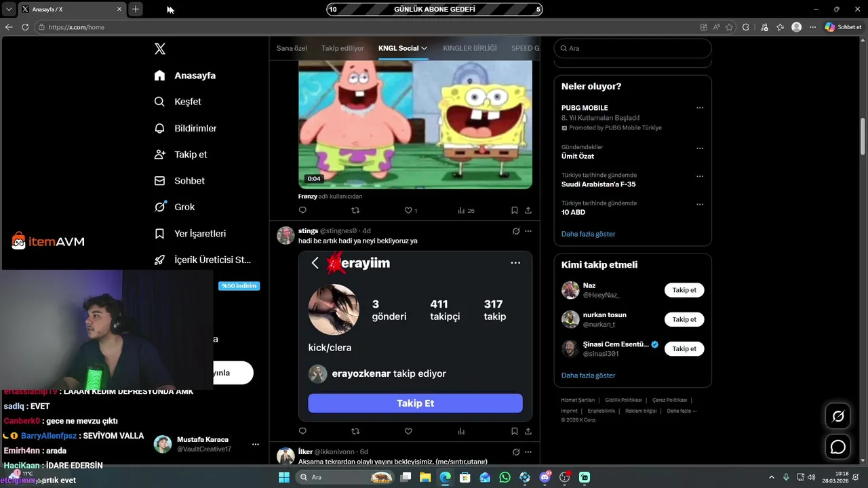Open more options for PUBG MOBILE trend
The height and width of the screenshot is (488, 868).
pyautogui.click(x=700, y=108)
